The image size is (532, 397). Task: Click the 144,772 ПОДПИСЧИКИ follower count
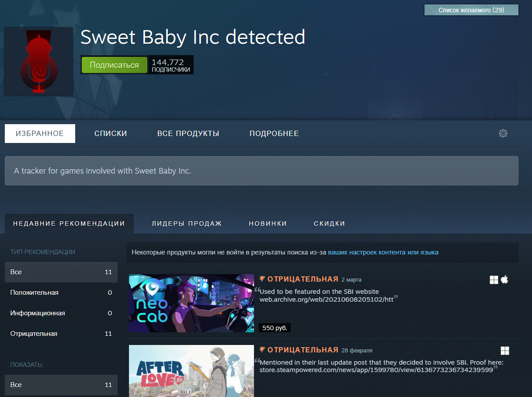tap(171, 65)
